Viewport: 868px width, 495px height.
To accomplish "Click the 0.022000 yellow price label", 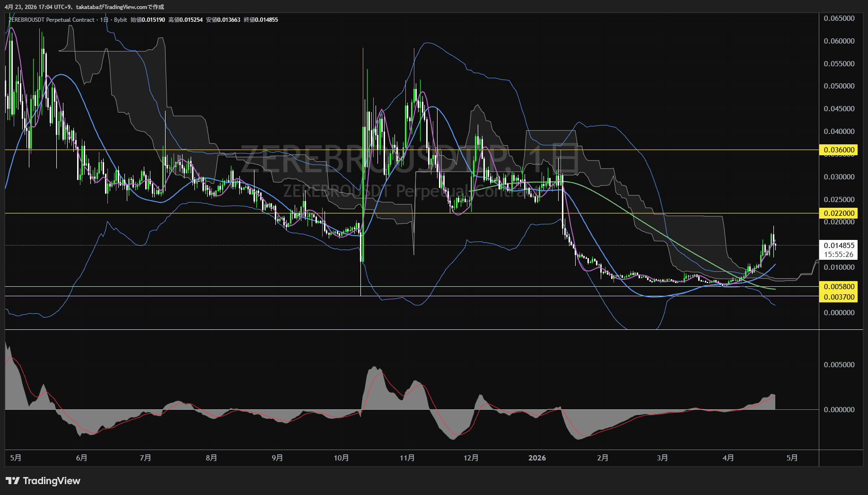I will pos(839,213).
